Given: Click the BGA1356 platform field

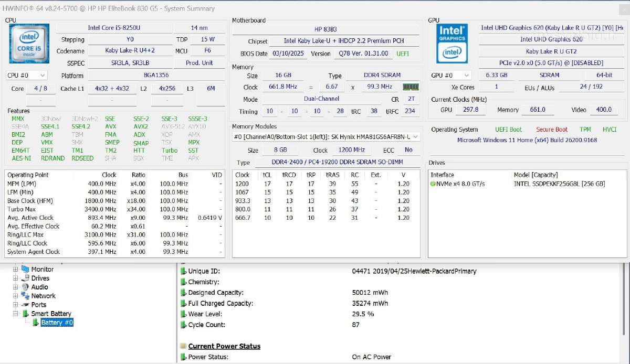Looking at the screenshot, I should pyautogui.click(x=156, y=76).
